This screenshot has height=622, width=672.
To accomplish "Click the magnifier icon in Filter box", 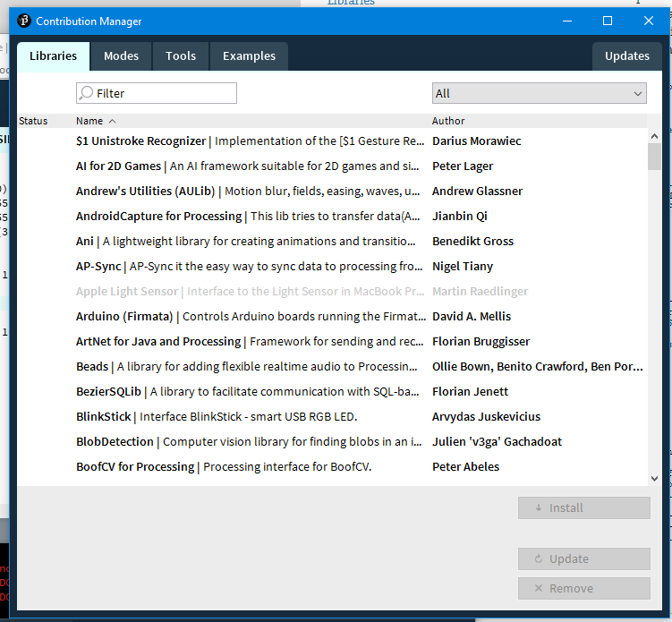I will pyautogui.click(x=86, y=92).
